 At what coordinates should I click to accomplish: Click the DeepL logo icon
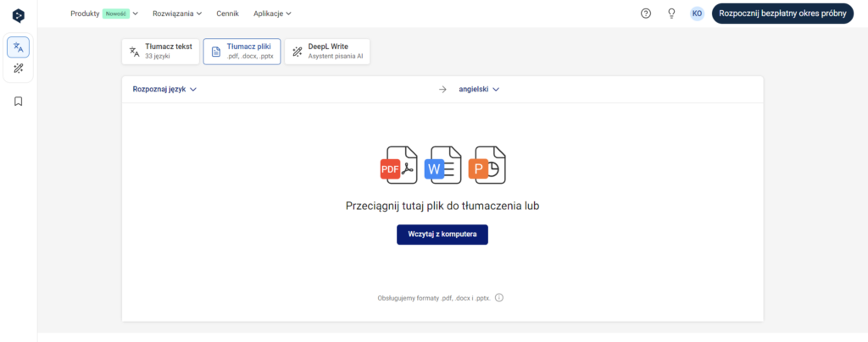click(x=19, y=14)
